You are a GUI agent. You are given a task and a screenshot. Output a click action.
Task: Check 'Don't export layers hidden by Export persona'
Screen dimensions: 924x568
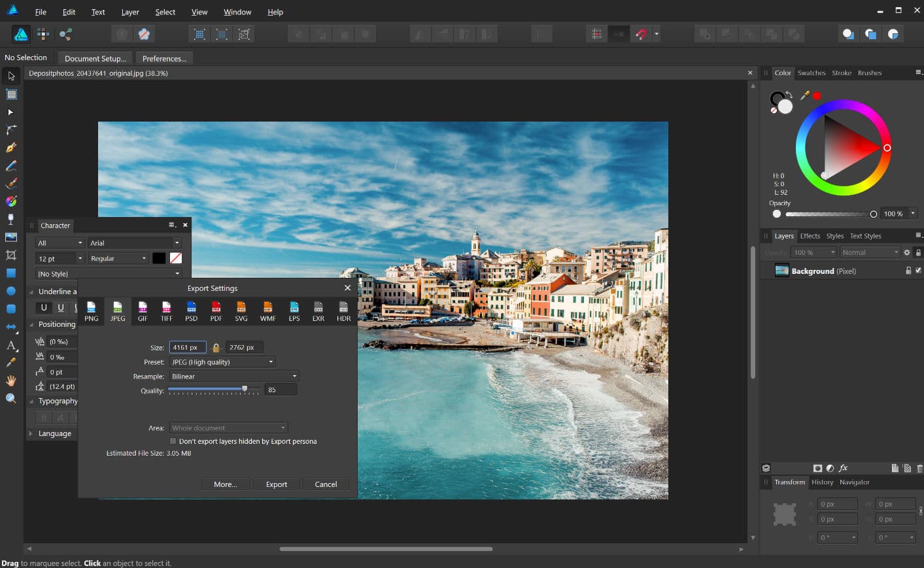pos(173,441)
